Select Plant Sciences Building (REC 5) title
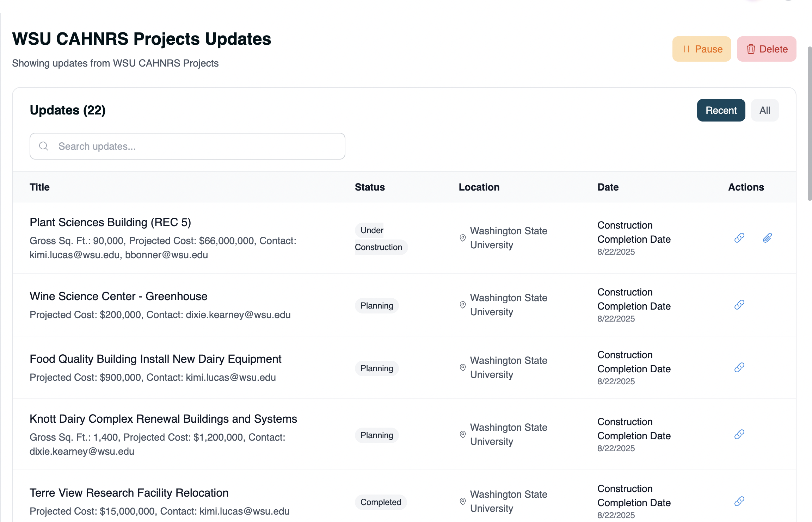The width and height of the screenshot is (812, 522). [110, 222]
